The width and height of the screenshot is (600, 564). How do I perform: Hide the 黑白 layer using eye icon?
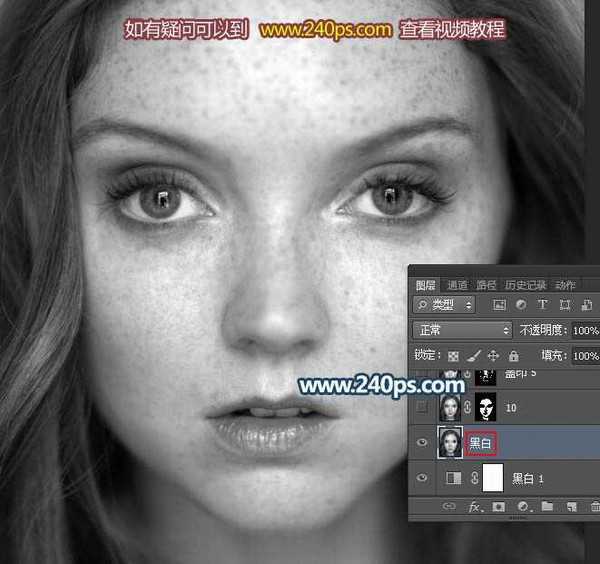click(421, 441)
